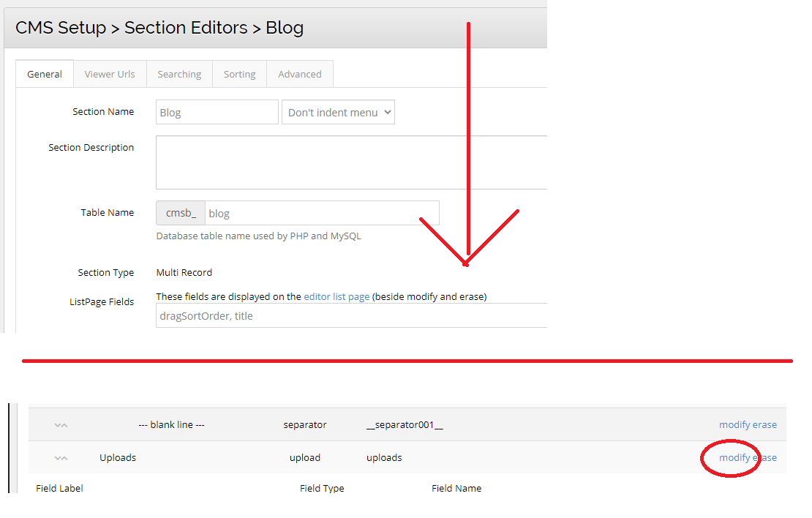Click the Table Name input containing blog

(322, 213)
